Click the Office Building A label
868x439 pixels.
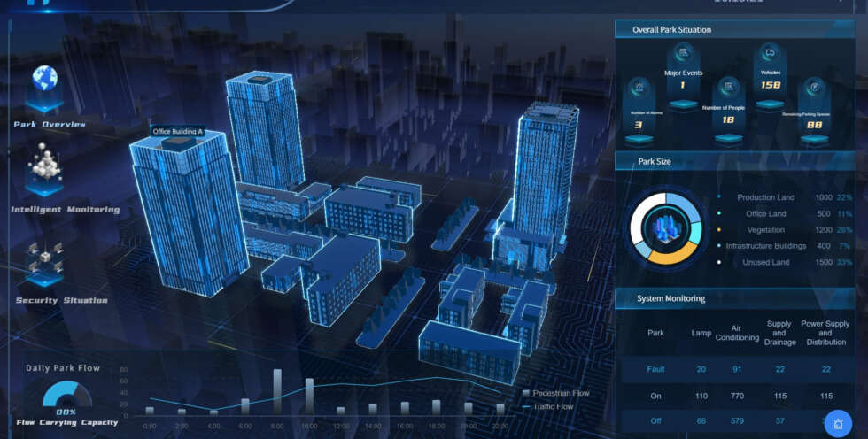click(178, 131)
